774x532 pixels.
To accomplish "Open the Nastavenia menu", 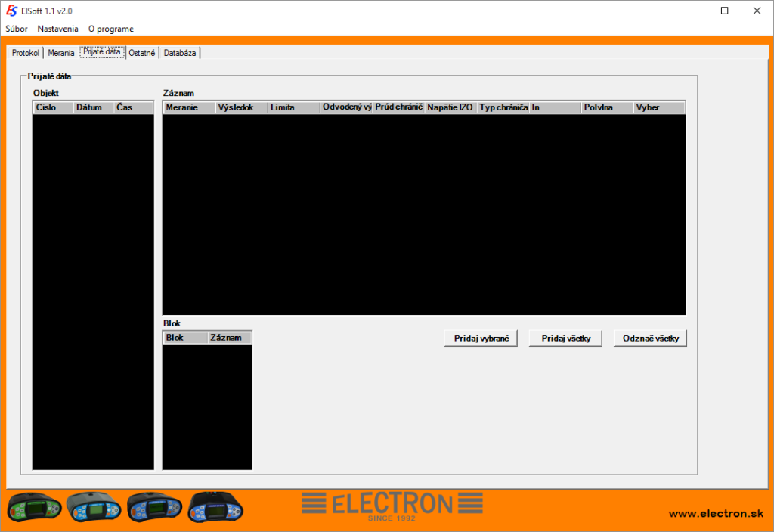I will point(57,29).
